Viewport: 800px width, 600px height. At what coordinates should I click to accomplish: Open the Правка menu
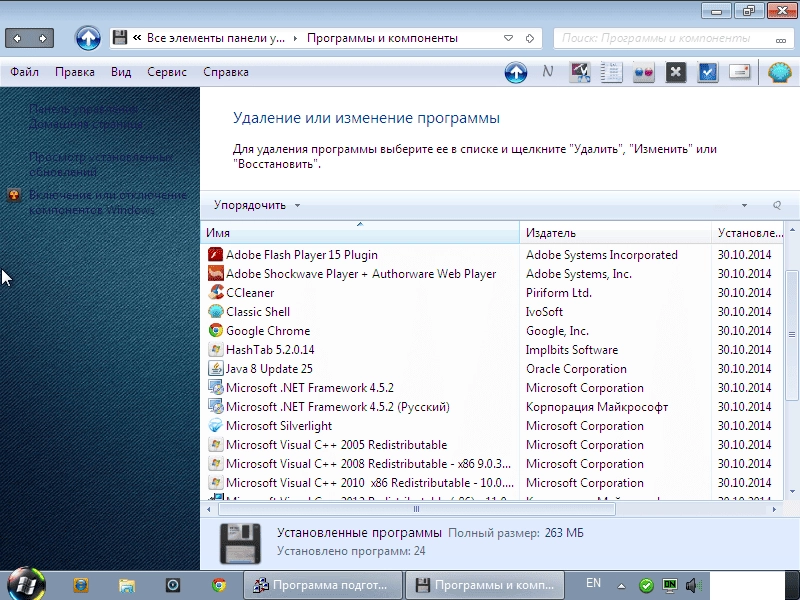(x=74, y=72)
